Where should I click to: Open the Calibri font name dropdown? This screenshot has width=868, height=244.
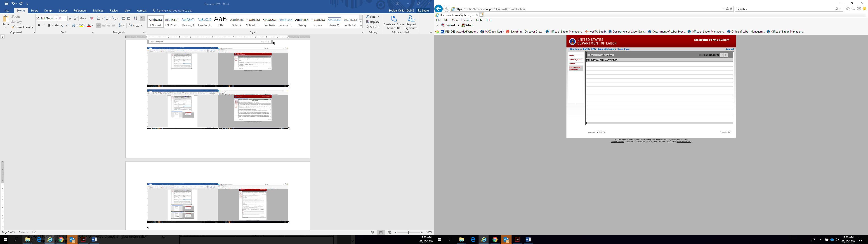[56, 19]
